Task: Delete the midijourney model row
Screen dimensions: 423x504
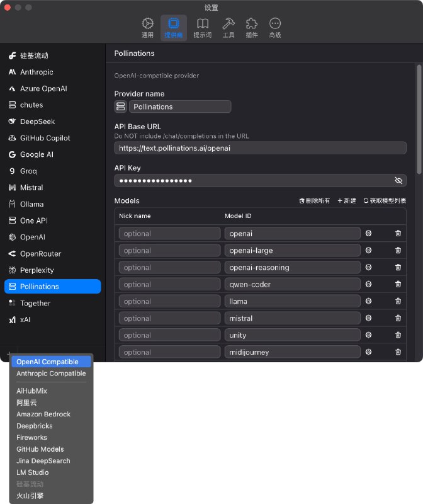Action: pos(398,352)
